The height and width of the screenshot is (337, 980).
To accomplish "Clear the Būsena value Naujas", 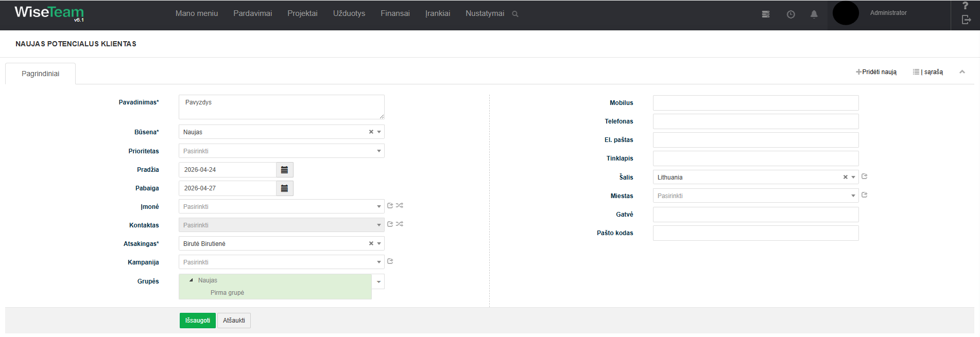I will tap(371, 132).
